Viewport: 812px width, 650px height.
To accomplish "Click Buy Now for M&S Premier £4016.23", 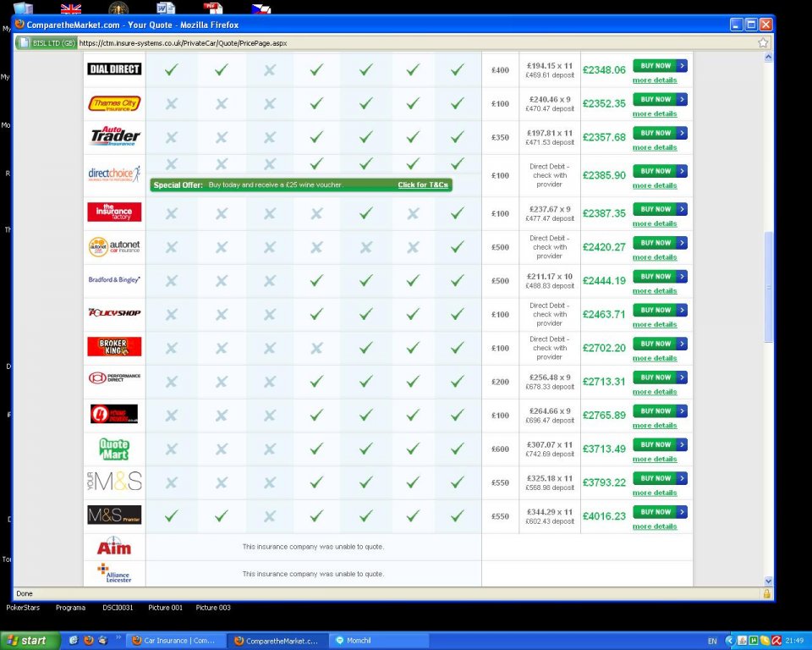I will click(660, 512).
